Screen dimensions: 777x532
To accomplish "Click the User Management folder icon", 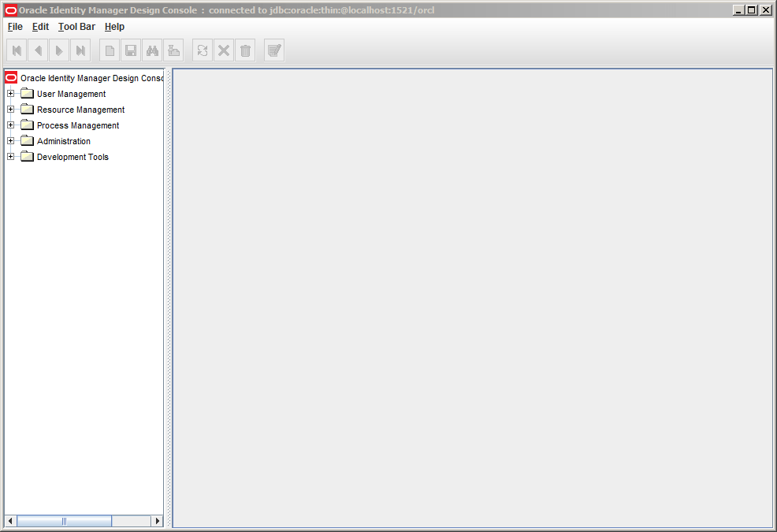I will coord(28,94).
